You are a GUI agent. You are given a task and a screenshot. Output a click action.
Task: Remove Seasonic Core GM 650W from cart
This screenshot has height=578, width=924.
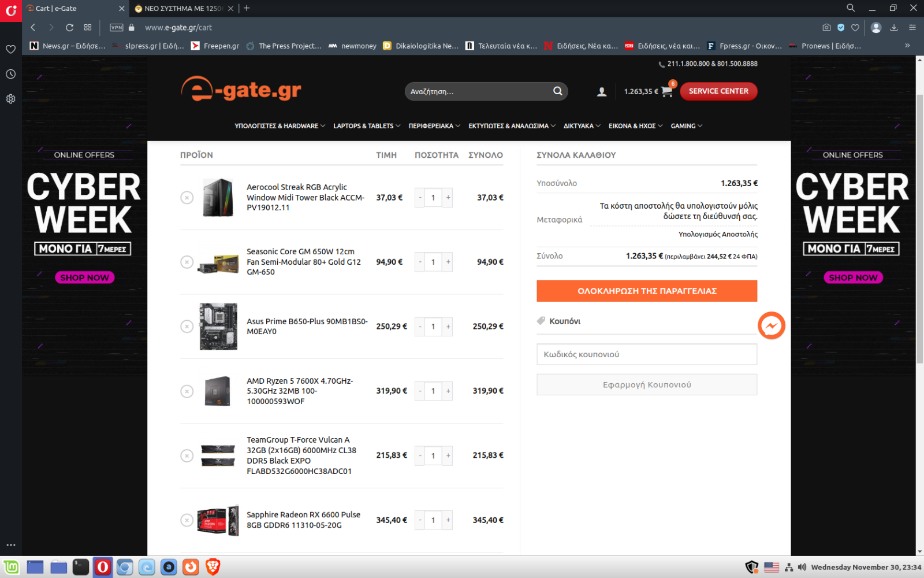pos(187,262)
